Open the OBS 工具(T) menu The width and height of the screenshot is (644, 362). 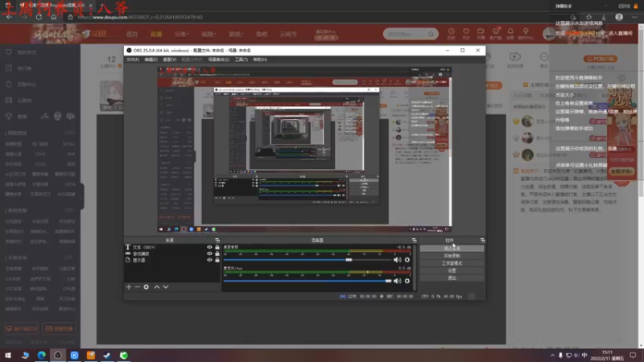241,60
